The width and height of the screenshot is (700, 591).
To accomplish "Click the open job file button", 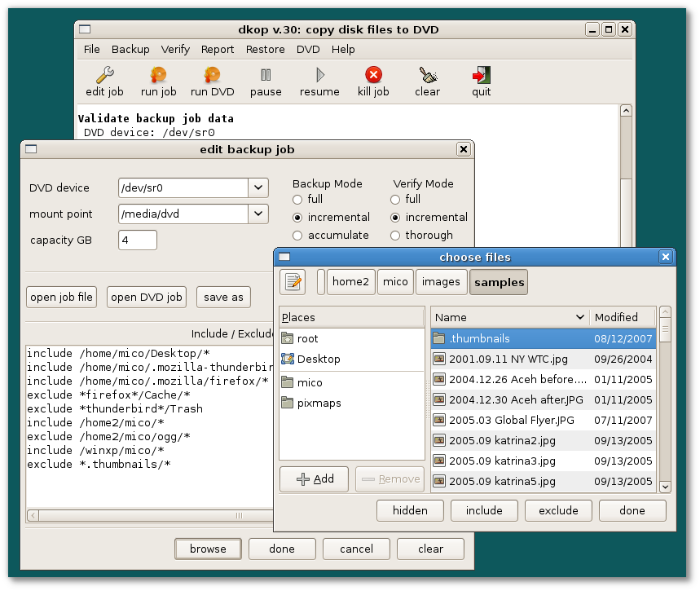I will pyautogui.click(x=61, y=297).
